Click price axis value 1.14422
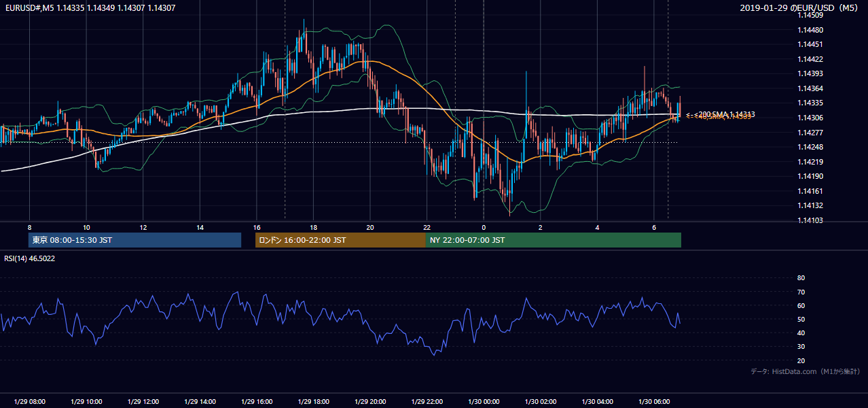This screenshot has width=868, height=408. [810, 59]
